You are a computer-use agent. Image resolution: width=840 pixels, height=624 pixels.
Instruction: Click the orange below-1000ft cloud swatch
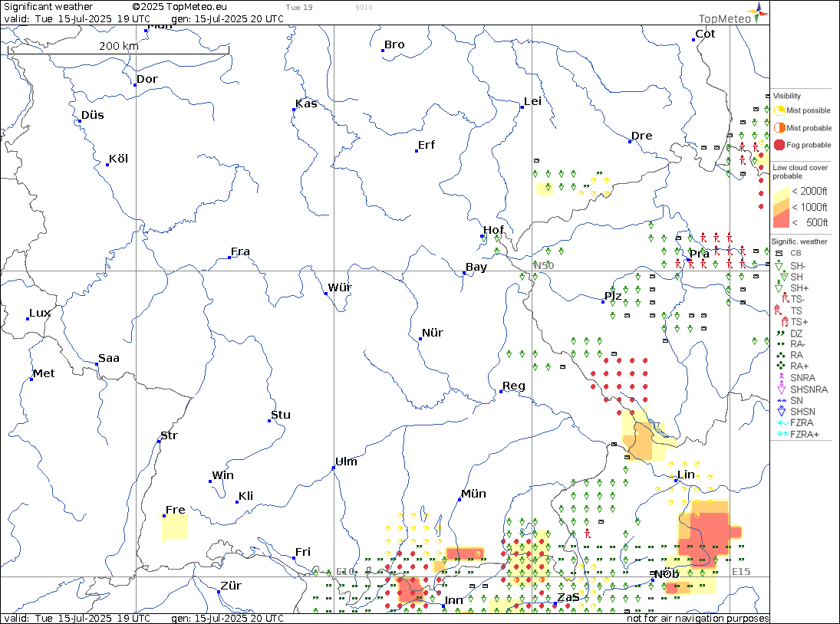[780, 206]
